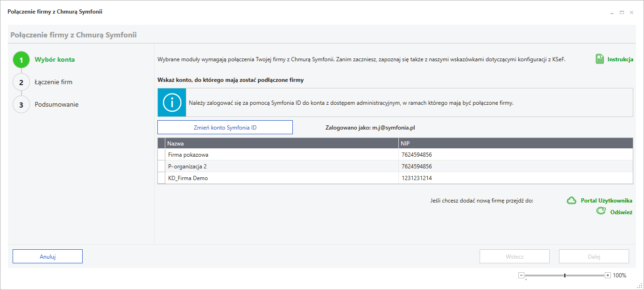Click the step 1 green circle
Image resolution: width=644 pixels, height=290 pixels.
pos(21,60)
